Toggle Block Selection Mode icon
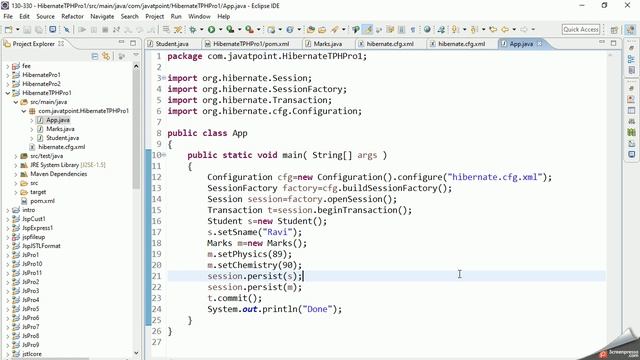This screenshot has width=640, height=360. pos(402,29)
